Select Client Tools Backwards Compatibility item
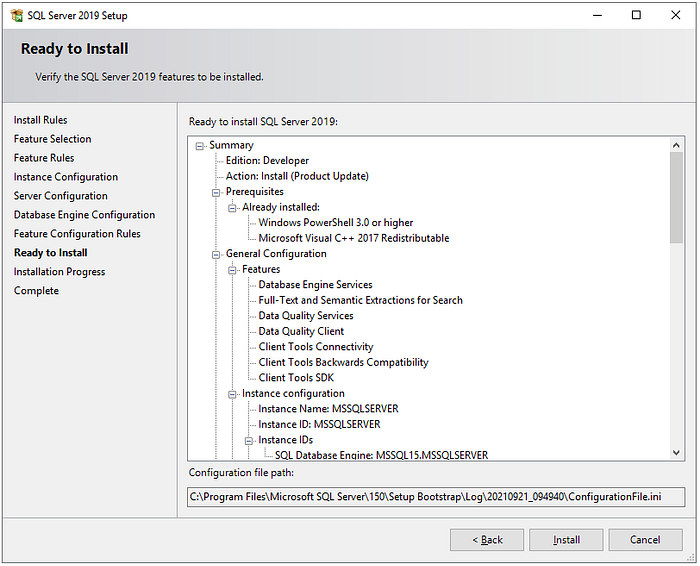The image size is (700, 566). pyautogui.click(x=343, y=362)
